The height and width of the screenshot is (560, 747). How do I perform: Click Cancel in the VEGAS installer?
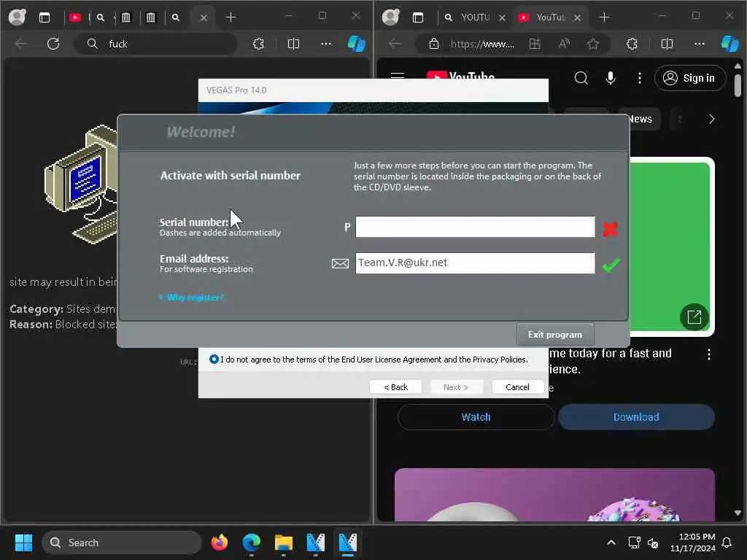(517, 387)
